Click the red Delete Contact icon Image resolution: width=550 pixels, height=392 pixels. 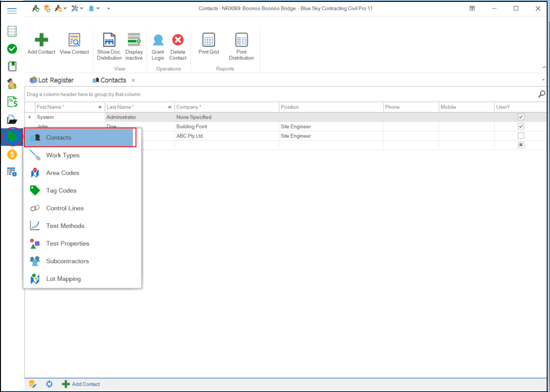coord(178,40)
